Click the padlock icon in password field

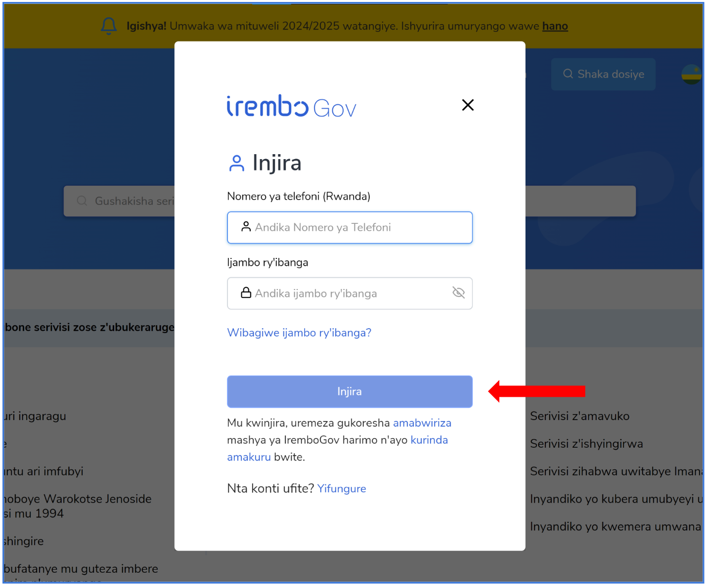pos(246,293)
